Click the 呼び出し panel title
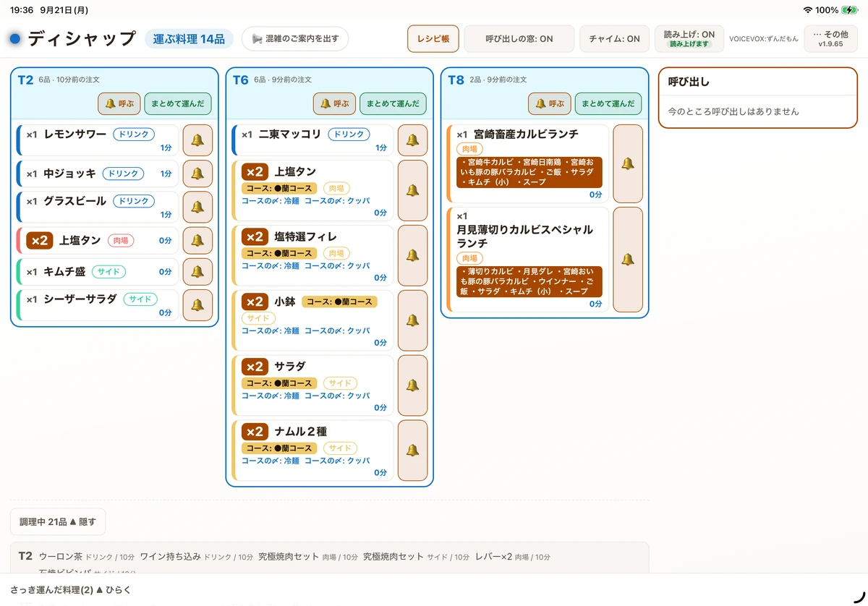 pyautogui.click(x=689, y=82)
